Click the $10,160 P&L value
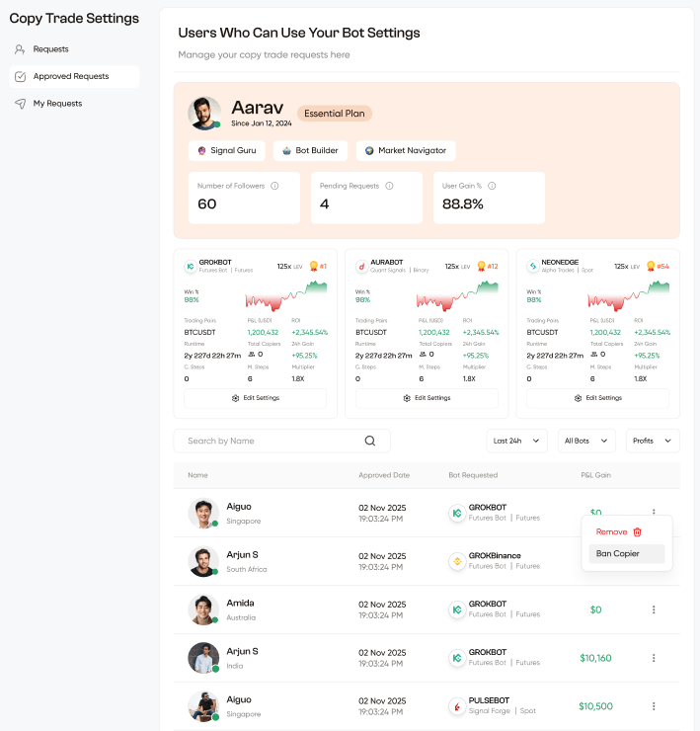700x731 pixels. pyautogui.click(x=595, y=658)
